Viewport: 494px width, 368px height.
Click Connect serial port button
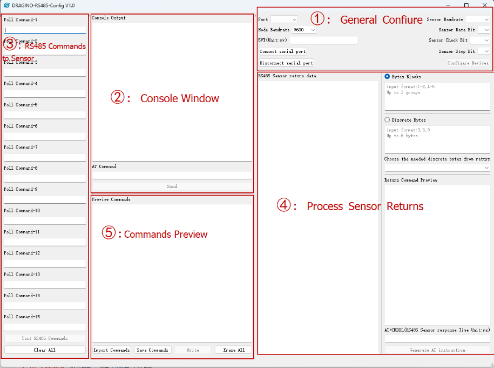[x=283, y=52]
